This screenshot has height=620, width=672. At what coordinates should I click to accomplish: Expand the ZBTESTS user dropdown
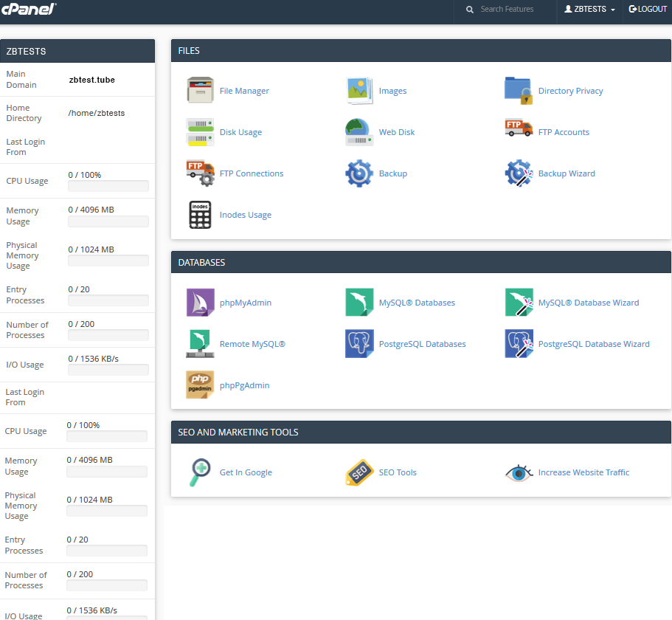589,10
